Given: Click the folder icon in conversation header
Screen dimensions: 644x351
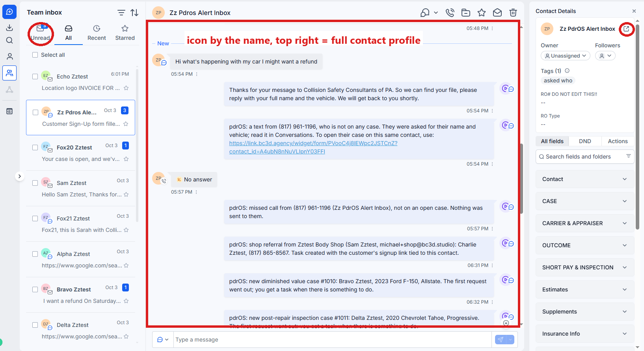Looking at the screenshot, I should [466, 13].
